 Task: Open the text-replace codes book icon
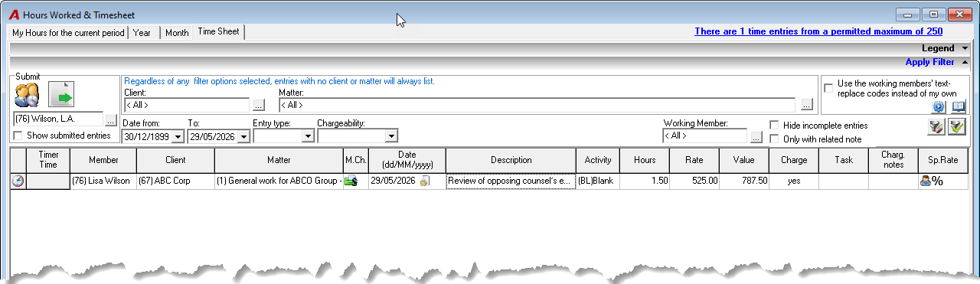point(959,106)
